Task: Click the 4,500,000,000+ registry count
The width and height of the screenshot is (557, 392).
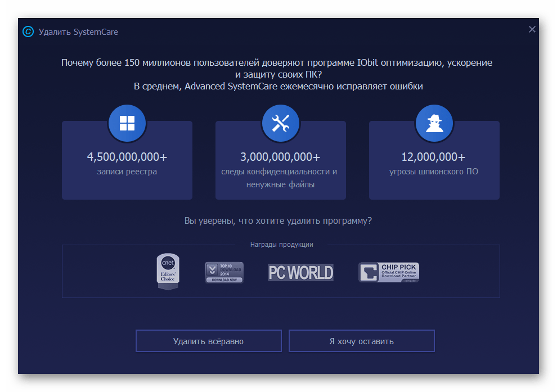Action: point(127,156)
